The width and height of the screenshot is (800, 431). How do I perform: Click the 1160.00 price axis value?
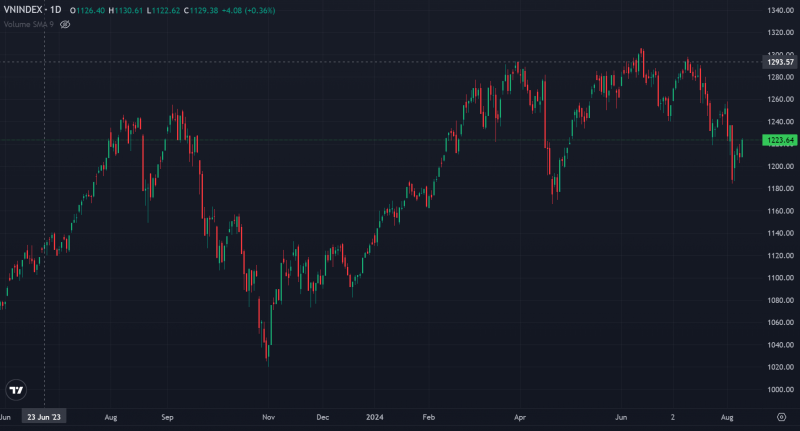pos(781,211)
